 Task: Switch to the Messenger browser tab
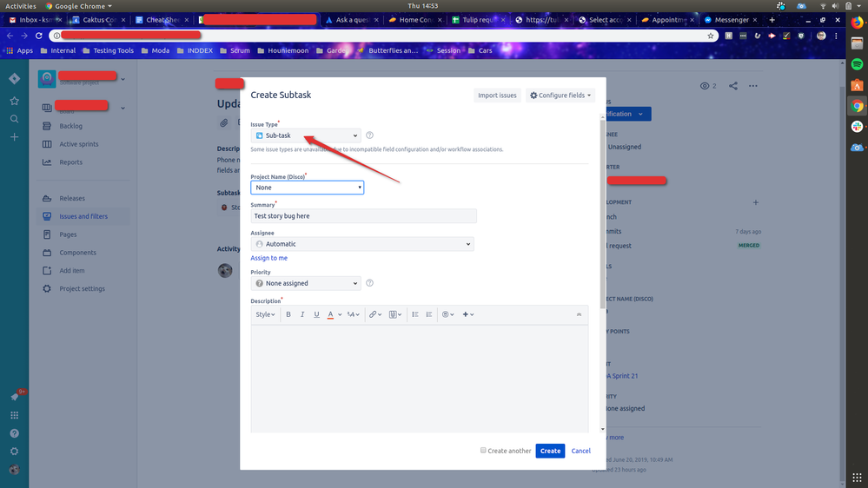coord(731,19)
